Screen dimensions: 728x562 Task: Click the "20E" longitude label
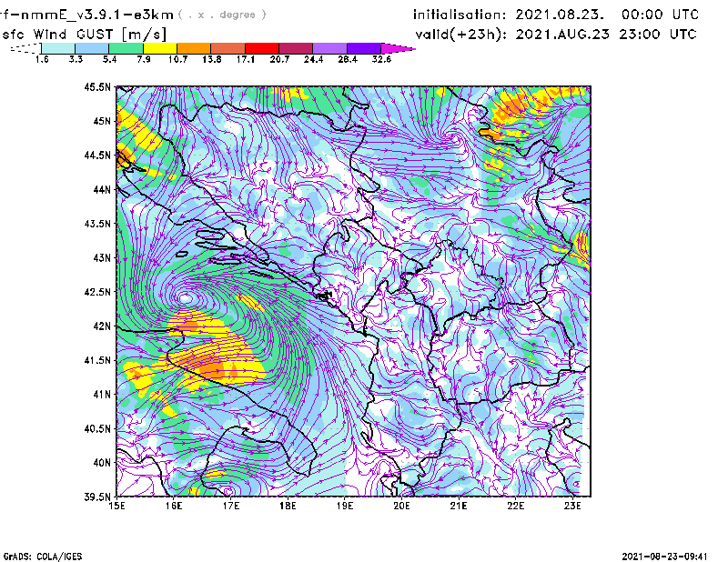tap(401, 506)
